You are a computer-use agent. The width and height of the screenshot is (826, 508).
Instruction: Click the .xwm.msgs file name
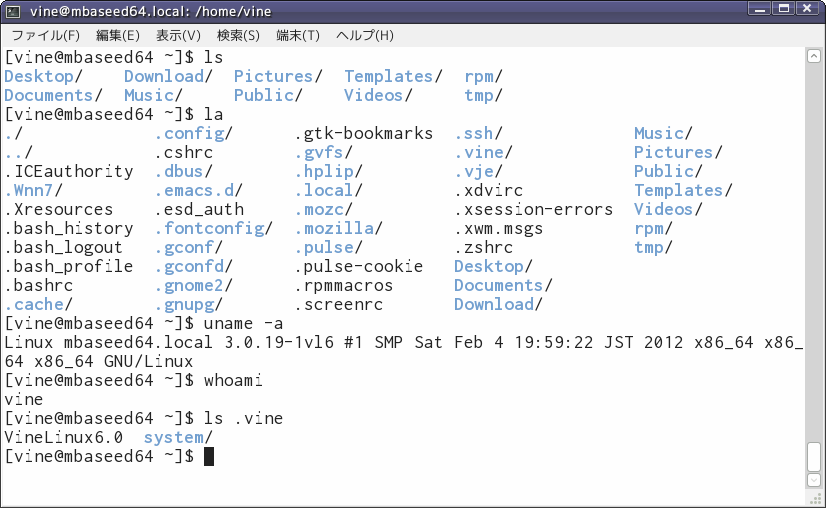(499, 229)
